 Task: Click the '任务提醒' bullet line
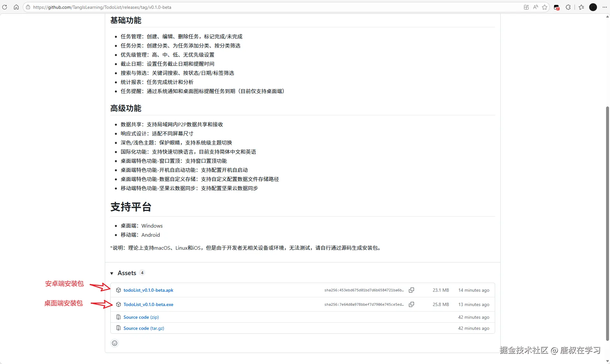tap(204, 91)
